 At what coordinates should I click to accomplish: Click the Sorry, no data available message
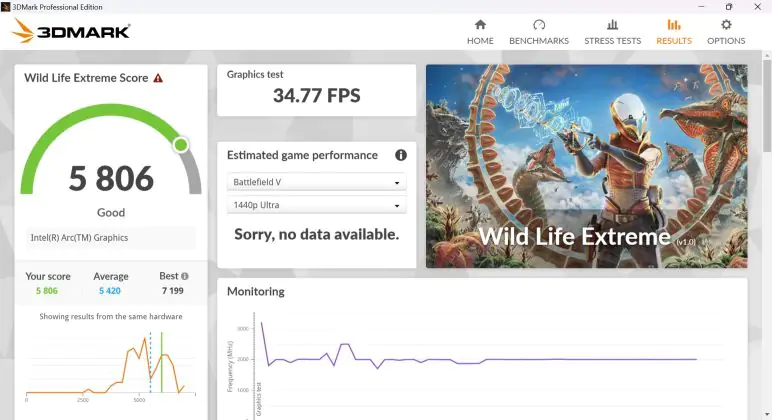coord(317,234)
